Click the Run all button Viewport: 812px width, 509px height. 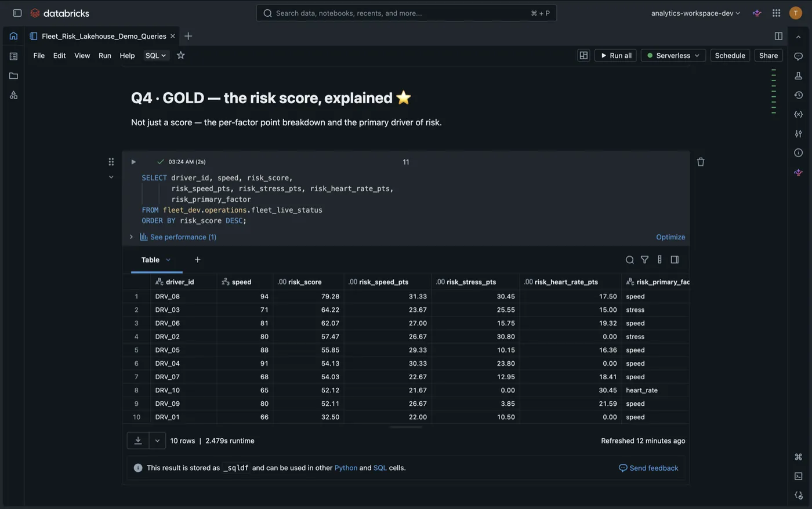(615, 55)
